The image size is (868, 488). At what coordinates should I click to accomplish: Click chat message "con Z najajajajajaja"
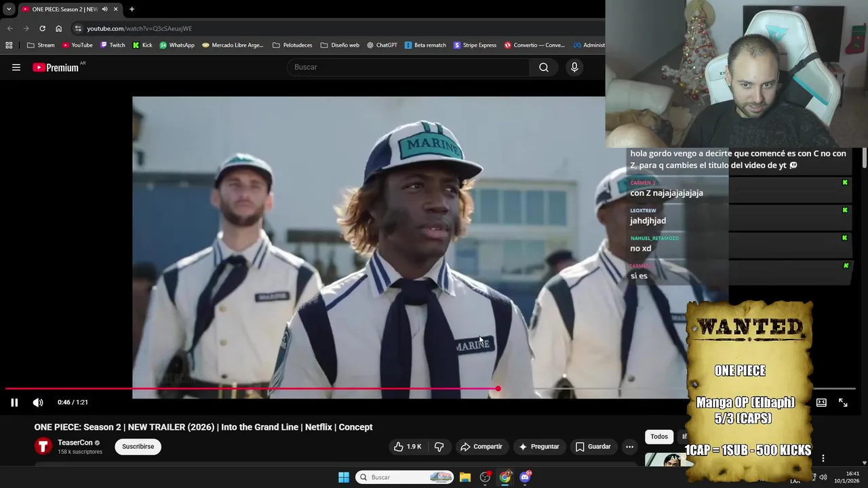click(667, 193)
